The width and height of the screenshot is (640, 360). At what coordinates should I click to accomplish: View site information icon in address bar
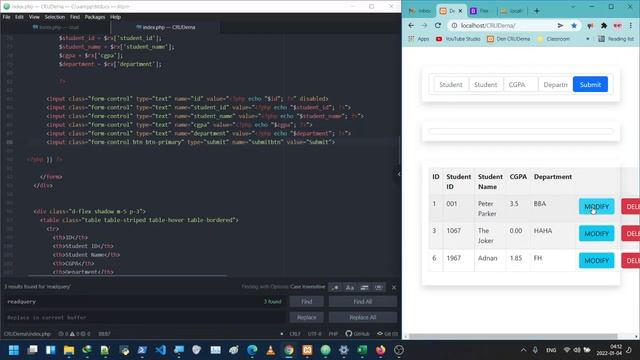click(x=454, y=25)
